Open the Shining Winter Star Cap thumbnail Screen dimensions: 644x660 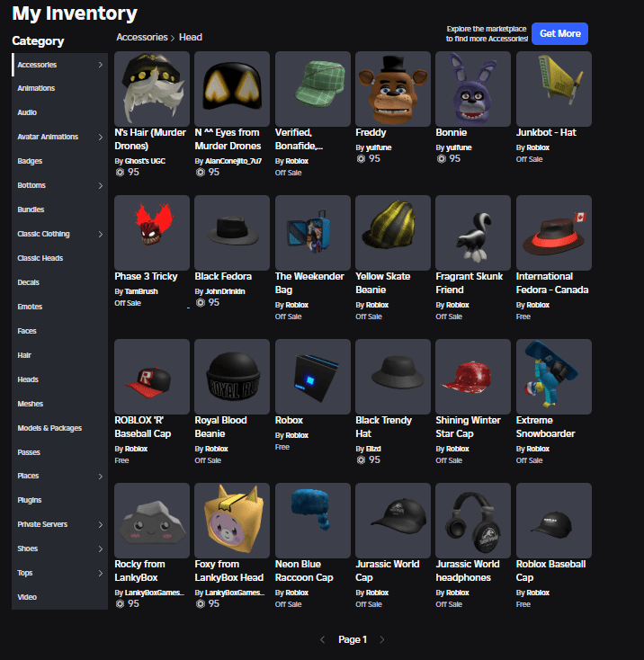click(x=473, y=377)
